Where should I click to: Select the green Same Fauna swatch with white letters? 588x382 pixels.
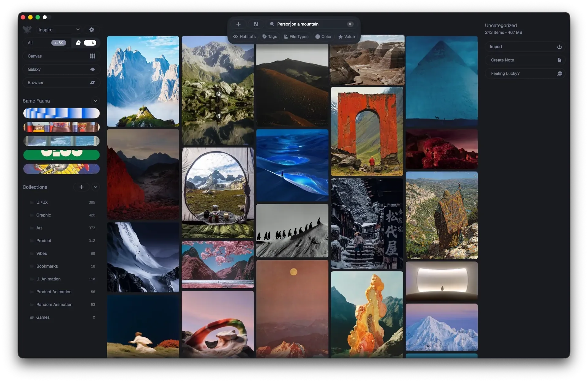[x=61, y=155]
